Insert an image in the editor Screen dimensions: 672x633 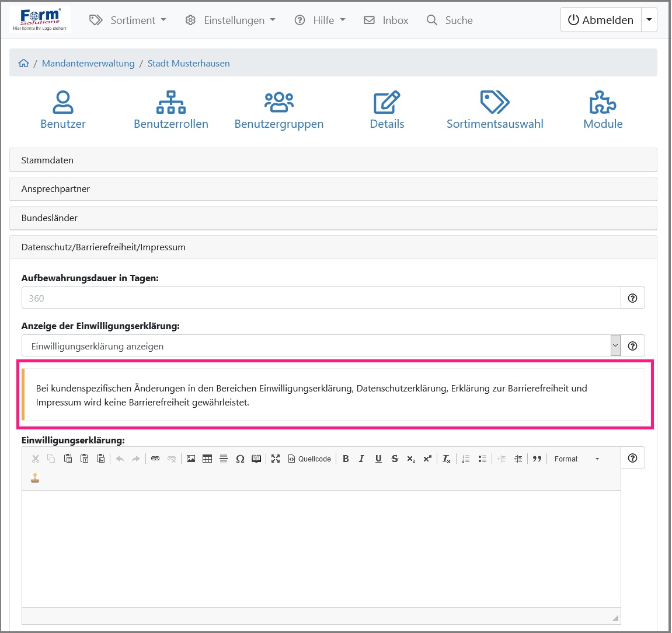click(x=191, y=459)
